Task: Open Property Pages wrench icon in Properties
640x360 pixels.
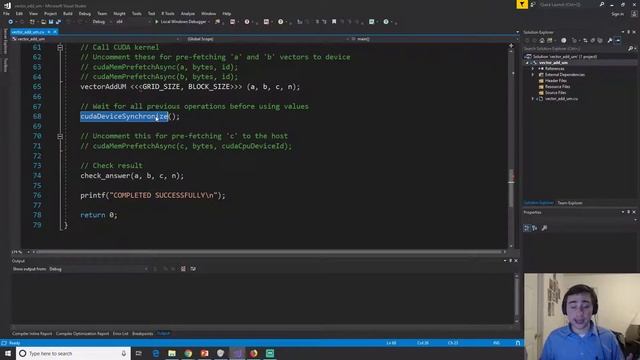Action: coord(544,228)
